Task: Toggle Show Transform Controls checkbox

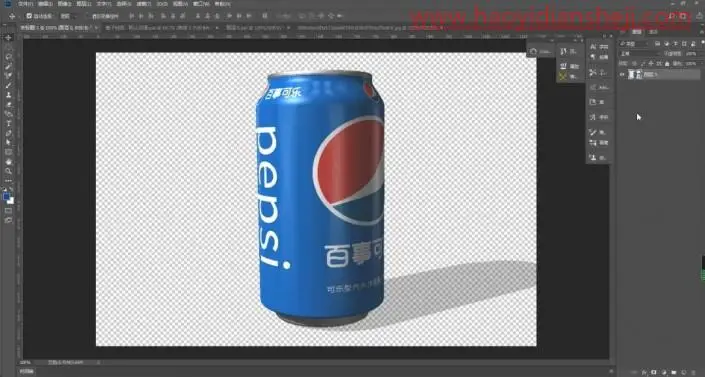Action: [x=88, y=16]
